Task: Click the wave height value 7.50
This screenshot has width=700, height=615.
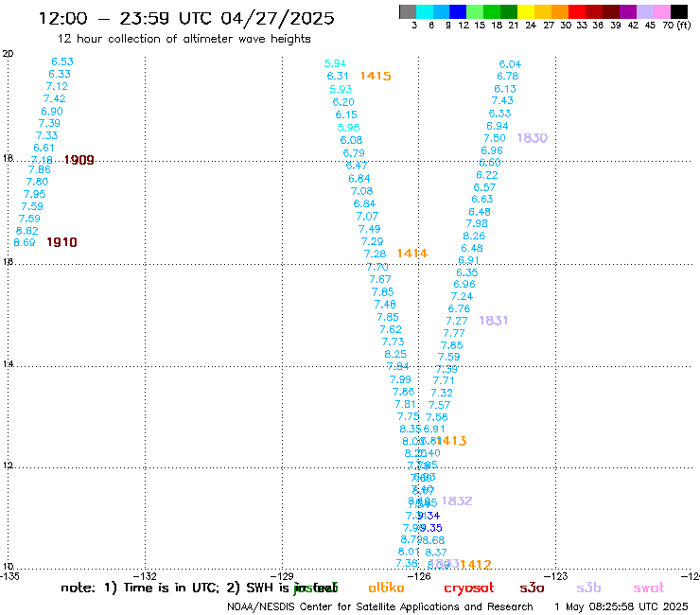Action: point(495,138)
